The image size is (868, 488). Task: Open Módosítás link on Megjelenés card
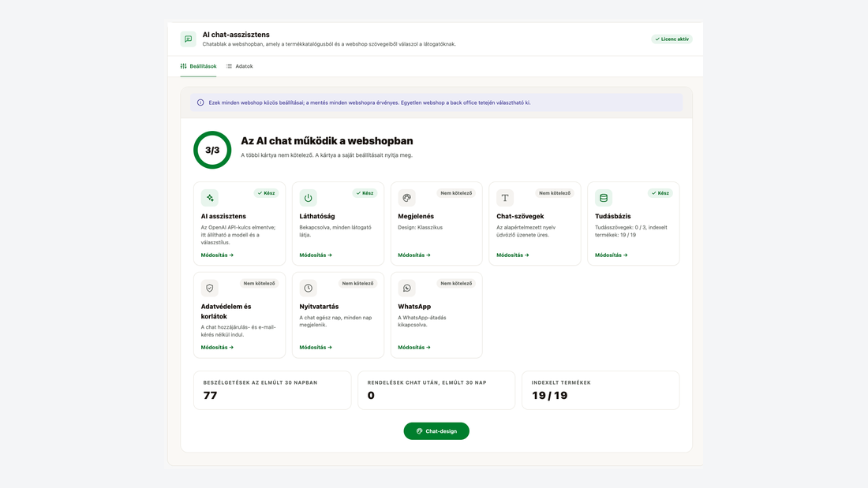click(x=414, y=255)
